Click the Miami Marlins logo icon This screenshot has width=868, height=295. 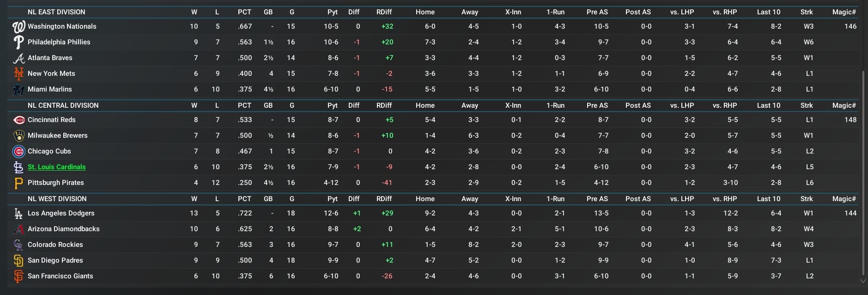coord(18,90)
